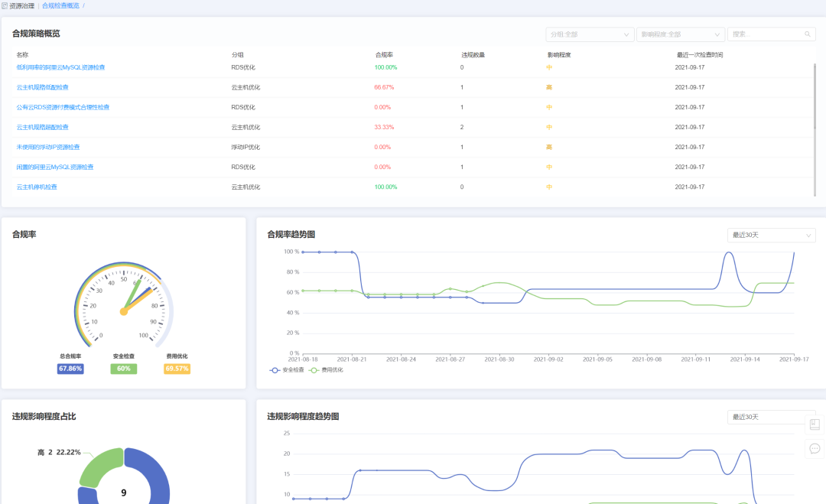Open the floating chat bubble icon
This screenshot has width=826, height=504.
click(x=815, y=449)
